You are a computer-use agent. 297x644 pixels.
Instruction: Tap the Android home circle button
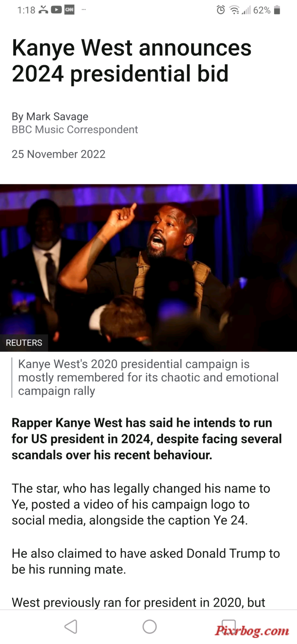(149, 627)
